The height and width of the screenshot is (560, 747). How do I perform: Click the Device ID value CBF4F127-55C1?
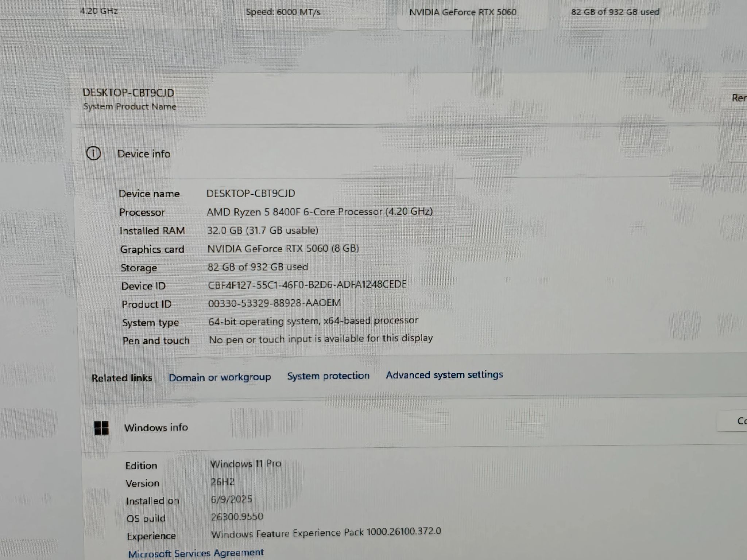[307, 284]
